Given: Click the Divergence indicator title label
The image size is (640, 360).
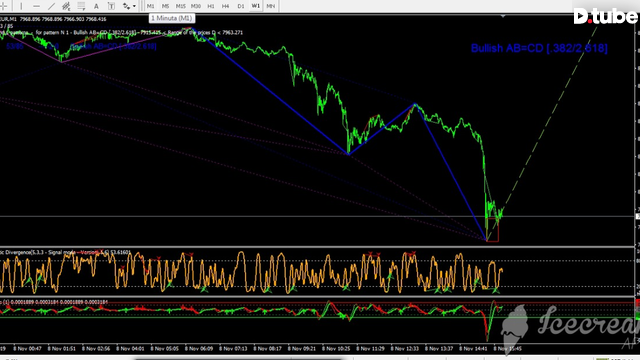Looking at the screenshot, I should point(65,252).
